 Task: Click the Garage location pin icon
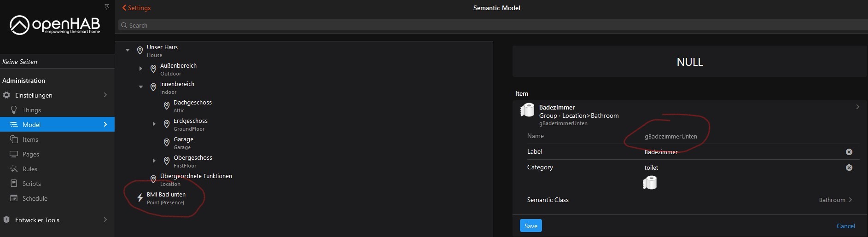[x=167, y=143]
